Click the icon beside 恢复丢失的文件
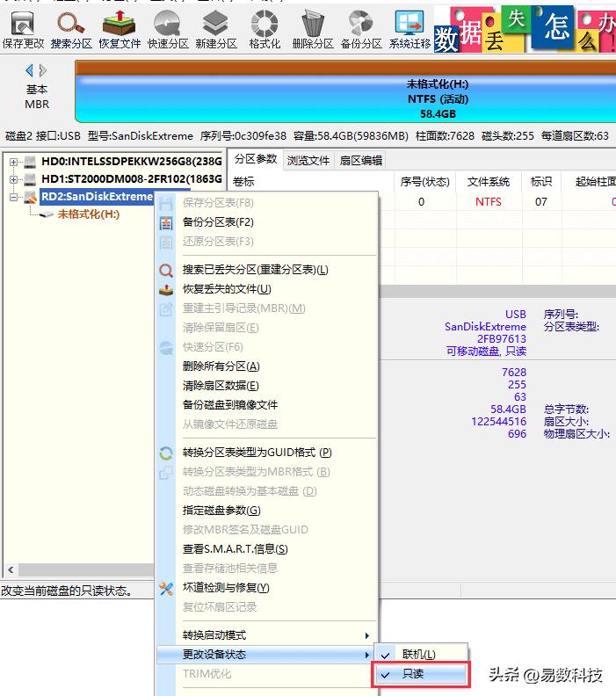 coord(166,289)
